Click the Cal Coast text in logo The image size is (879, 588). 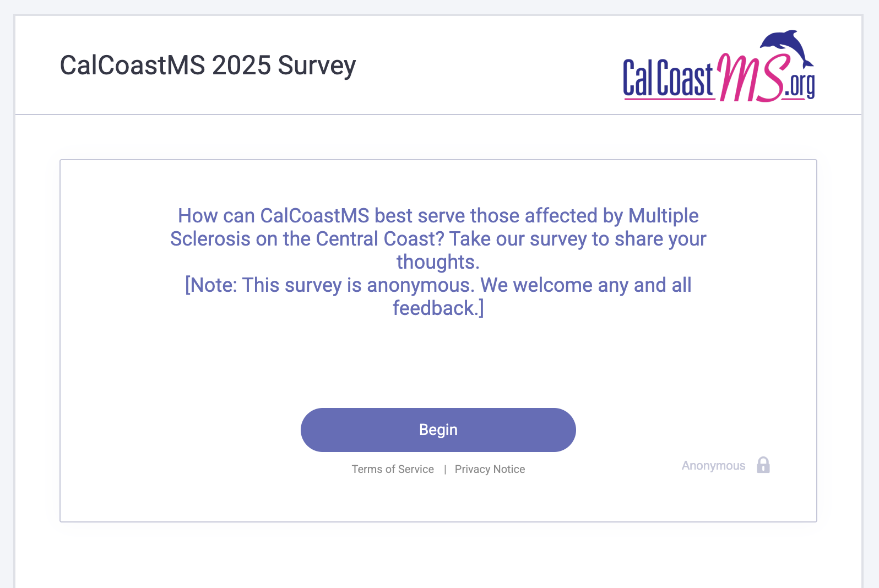pyautogui.click(x=668, y=79)
